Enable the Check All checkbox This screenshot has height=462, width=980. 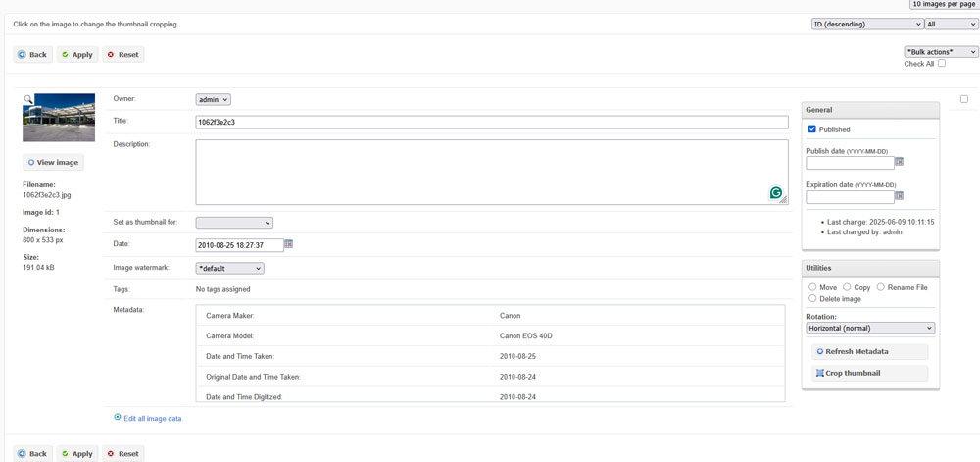coord(942,64)
